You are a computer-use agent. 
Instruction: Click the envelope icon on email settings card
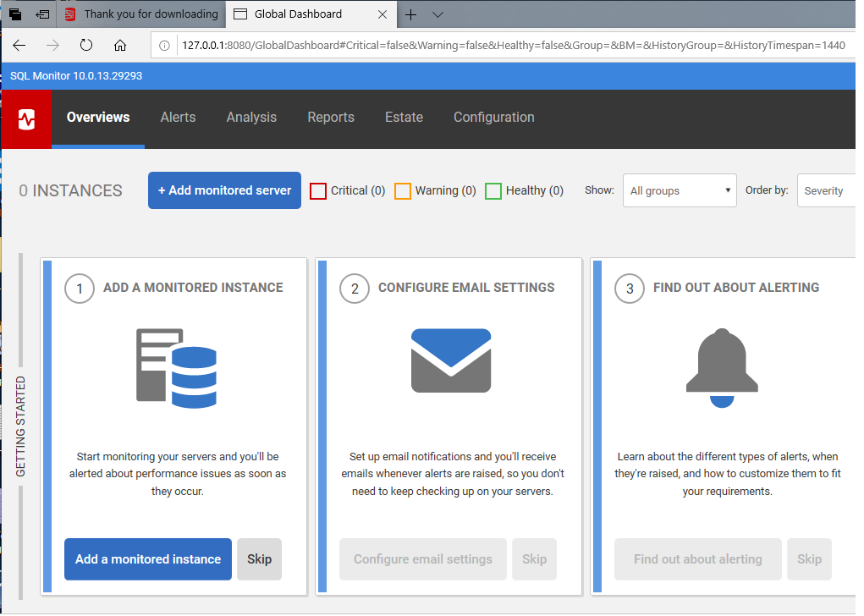(450, 360)
